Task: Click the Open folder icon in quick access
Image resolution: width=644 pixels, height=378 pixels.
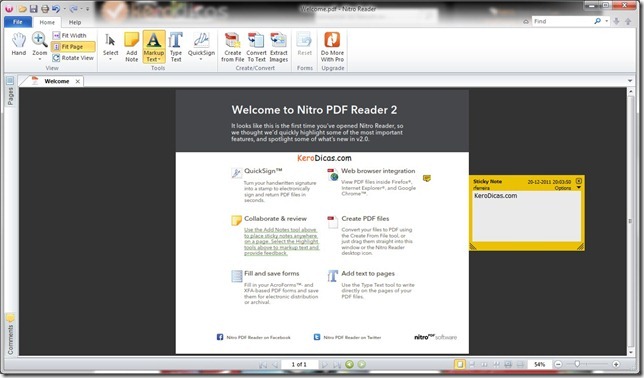Action: click(22, 9)
